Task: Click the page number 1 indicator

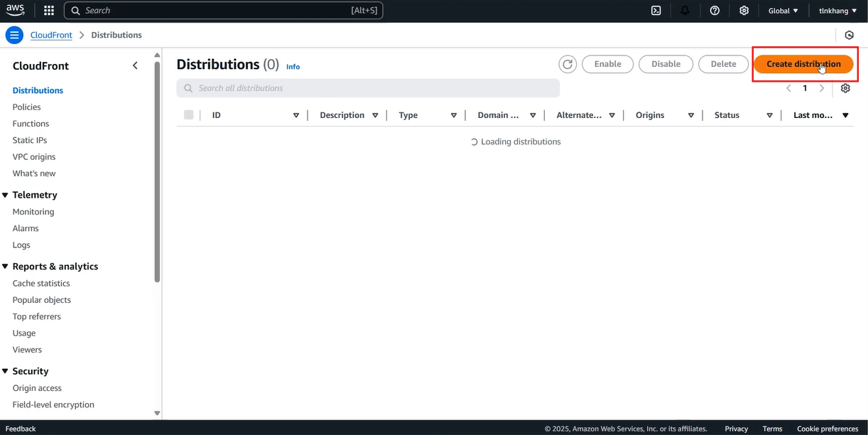Action: click(805, 88)
